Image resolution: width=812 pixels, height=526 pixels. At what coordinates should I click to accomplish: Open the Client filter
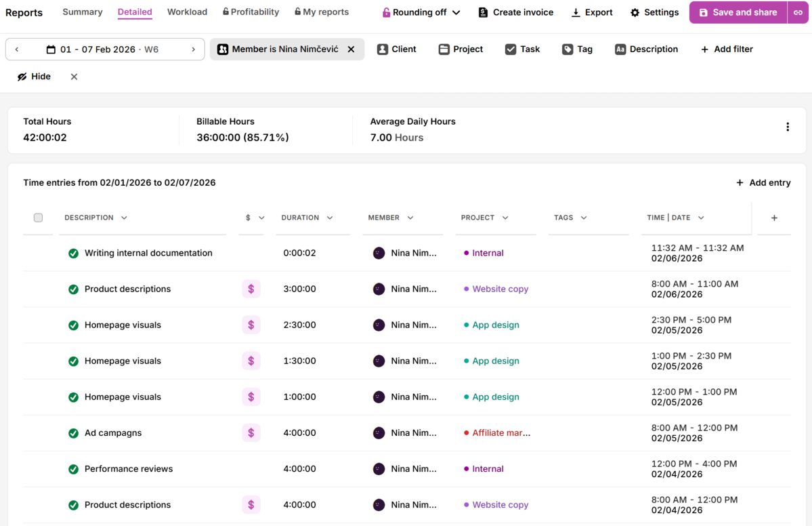click(x=397, y=49)
